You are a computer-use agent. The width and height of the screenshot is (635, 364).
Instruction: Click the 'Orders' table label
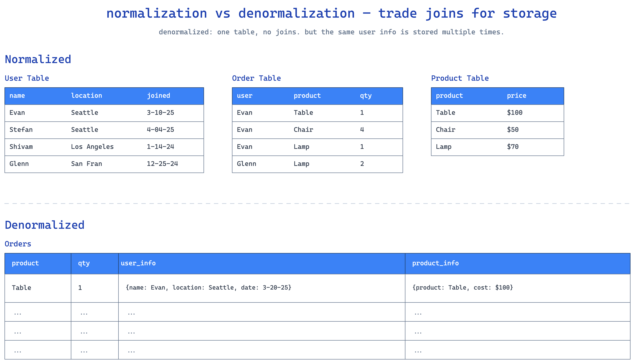(x=18, y=244)
